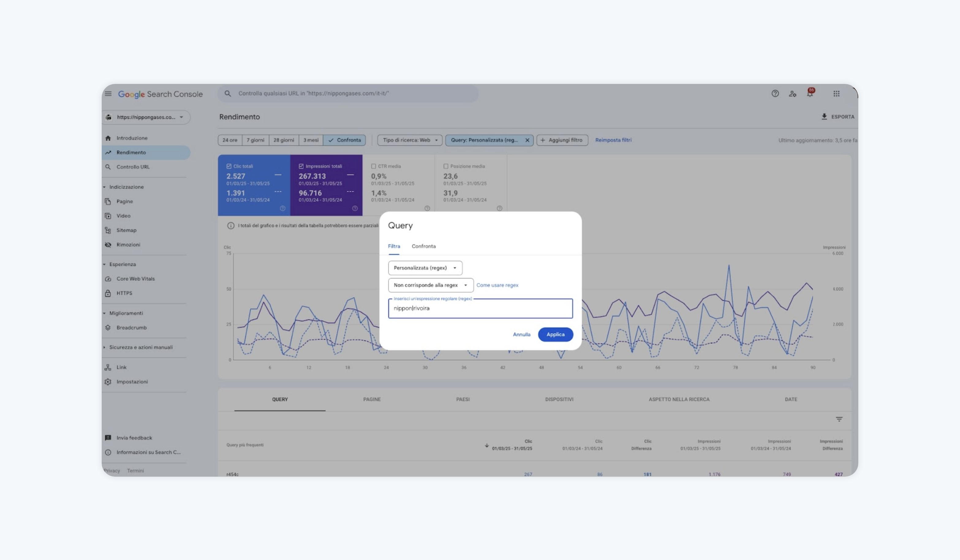Select the 28 giorni date range
960x560 pixels.
pyautogui.click(x=284, y=140)
